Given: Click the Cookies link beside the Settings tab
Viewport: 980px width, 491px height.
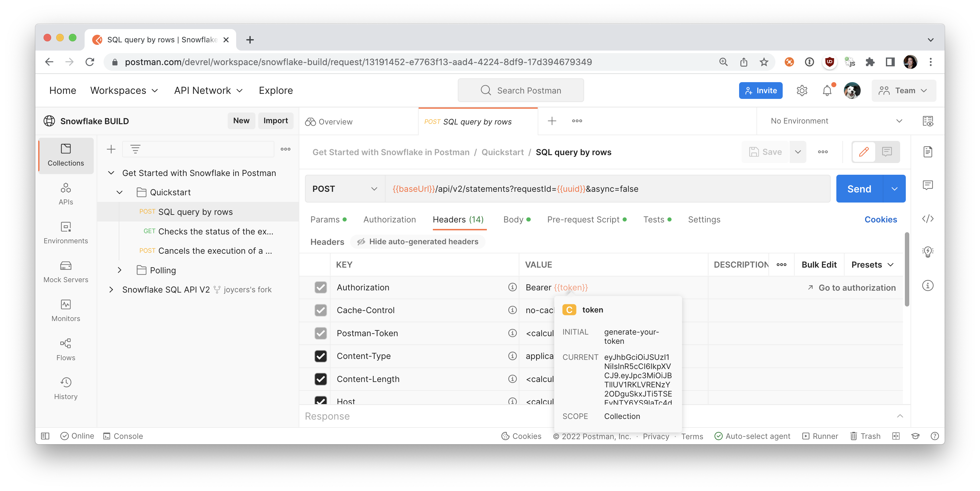Looking at the screenshot, I should click(880, 220).
